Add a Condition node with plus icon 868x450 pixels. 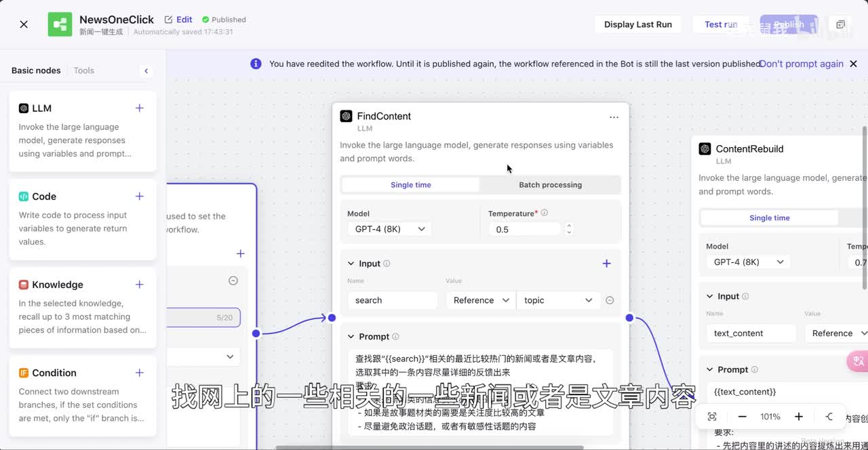coord(140,372)
